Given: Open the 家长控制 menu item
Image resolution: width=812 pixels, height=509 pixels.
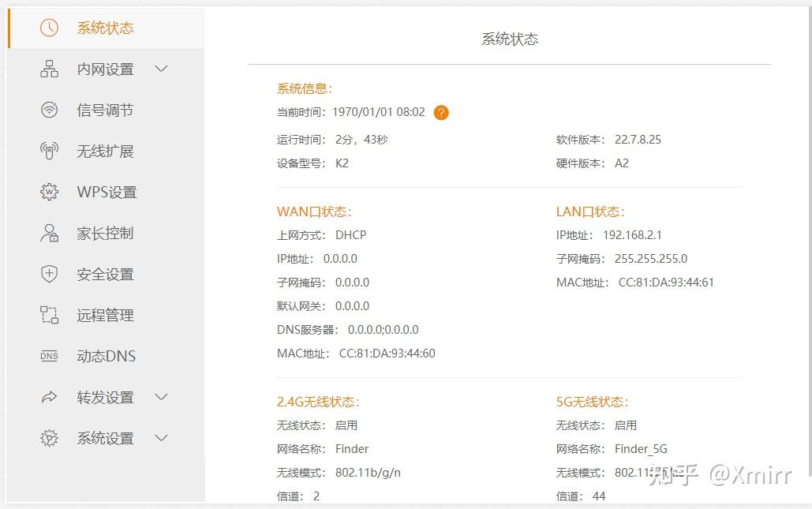Looking at the screenshot, I should coord(107,233).
